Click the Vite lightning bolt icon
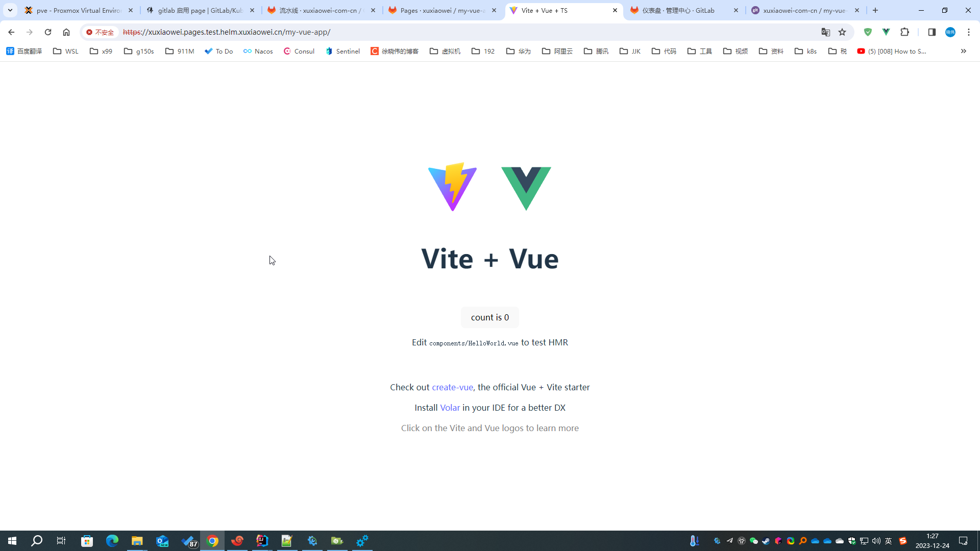The image size is (980, 551). [x=452, y=186]
